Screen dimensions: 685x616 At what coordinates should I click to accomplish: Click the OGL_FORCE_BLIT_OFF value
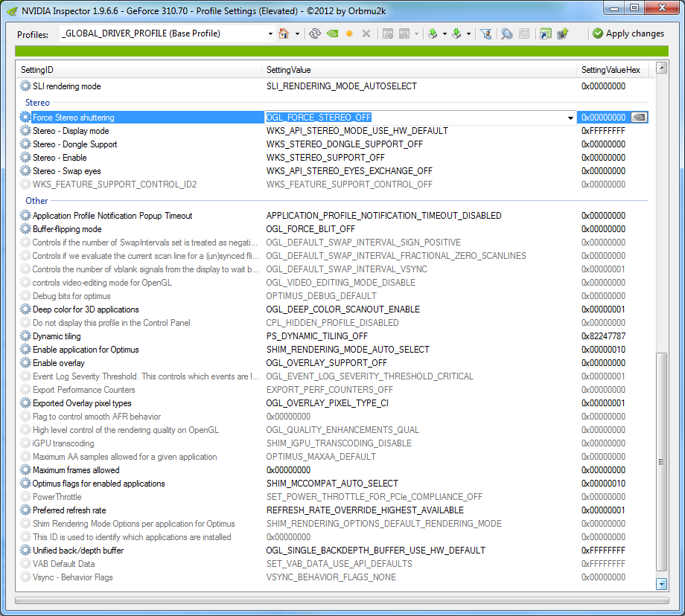point(310,228)
